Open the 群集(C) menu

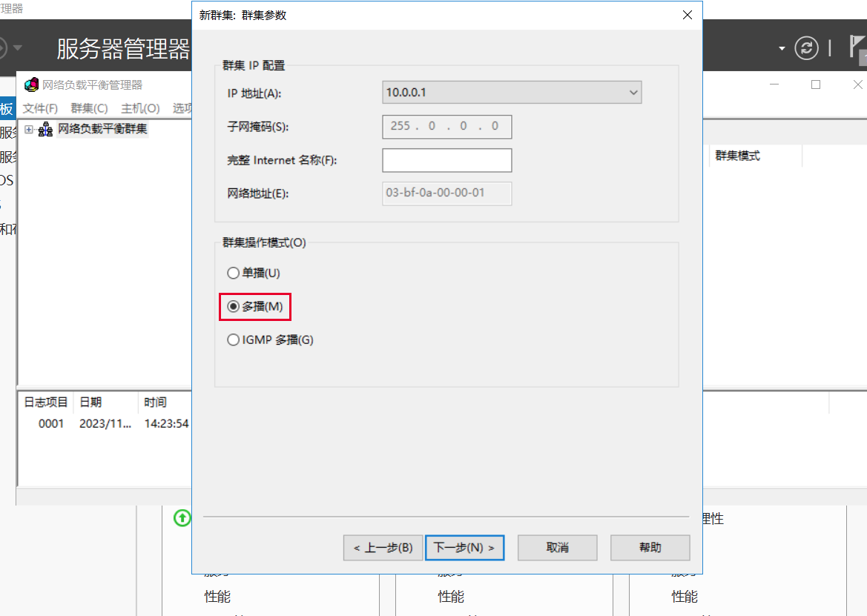pyautogui.click(x=89, y=108)
